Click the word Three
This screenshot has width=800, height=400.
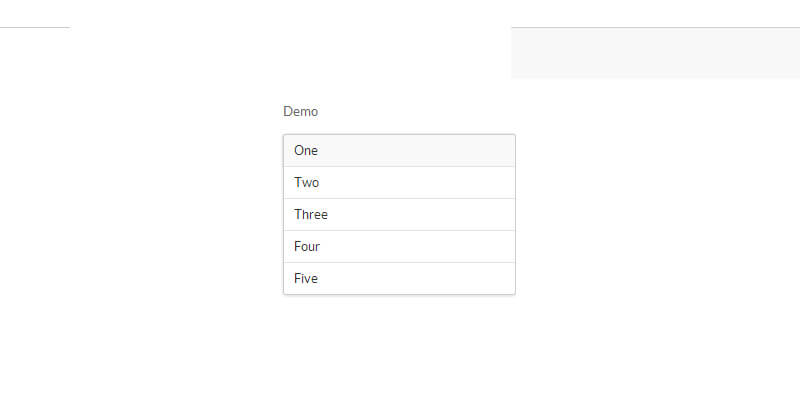point(311,215)
